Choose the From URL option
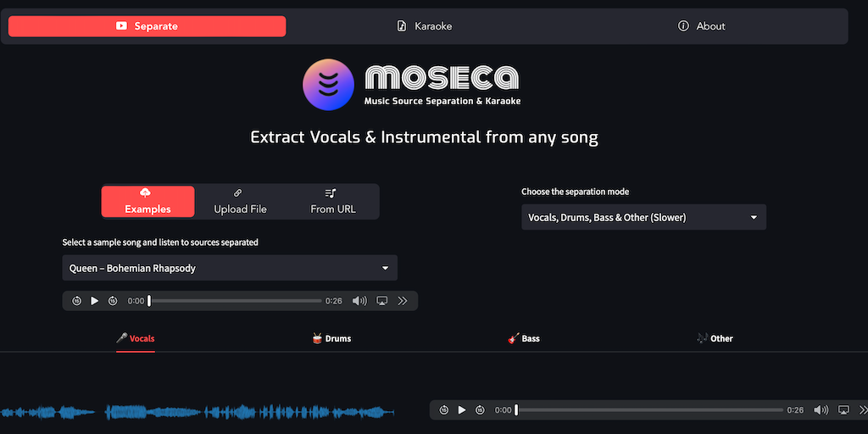The width and height of the screenshot is (868, 434). [x=332, y=202]
